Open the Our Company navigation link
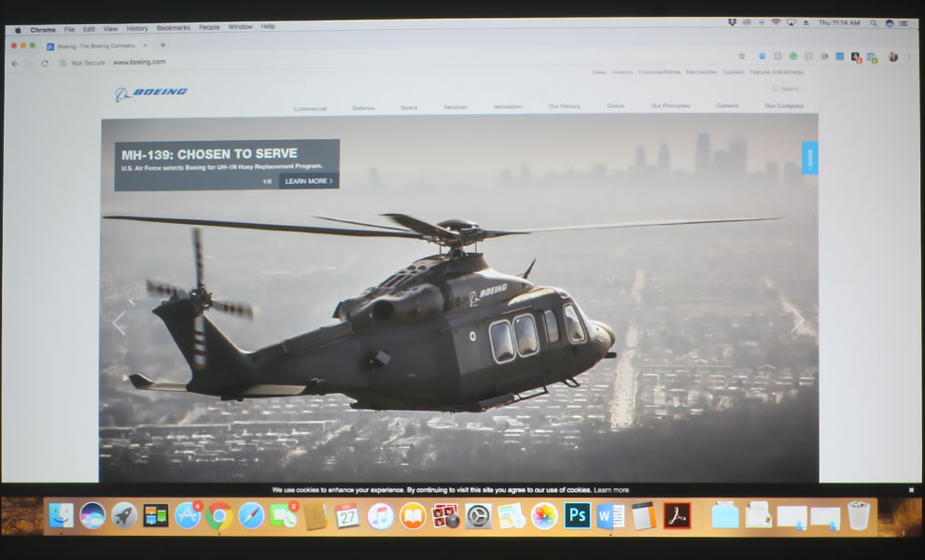 [x=784, y=105]
